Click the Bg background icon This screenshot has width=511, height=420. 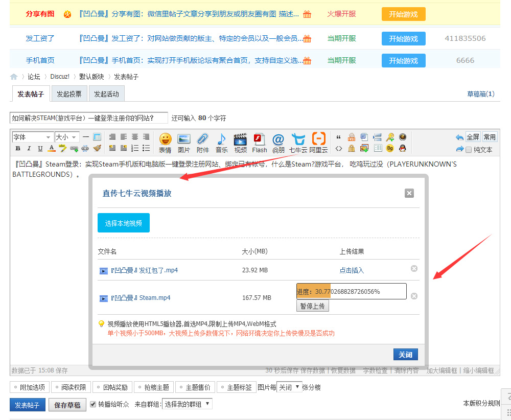(x=390, y=148)
